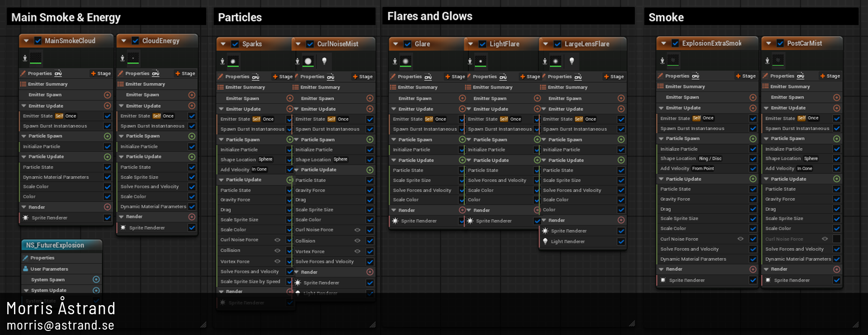868x335 pixels.
Task: Click Properties pencil icon in Glare emitter
Action: (393, 76)
